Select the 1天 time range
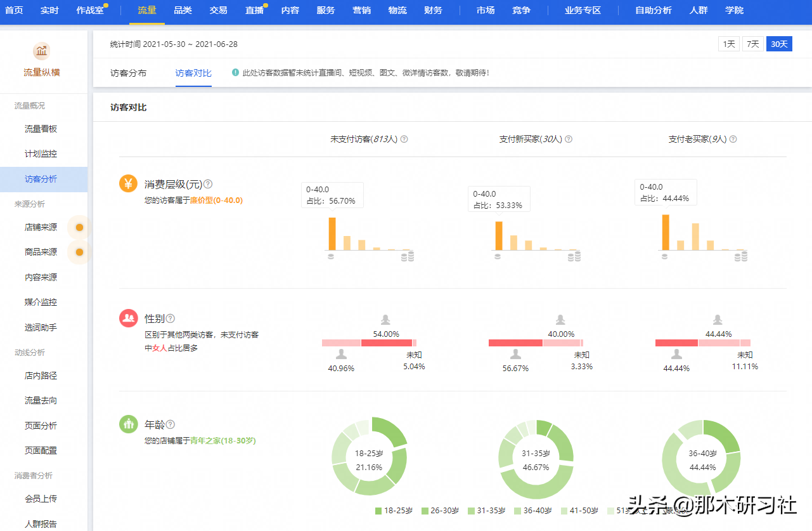 click(x=728, y=44)
